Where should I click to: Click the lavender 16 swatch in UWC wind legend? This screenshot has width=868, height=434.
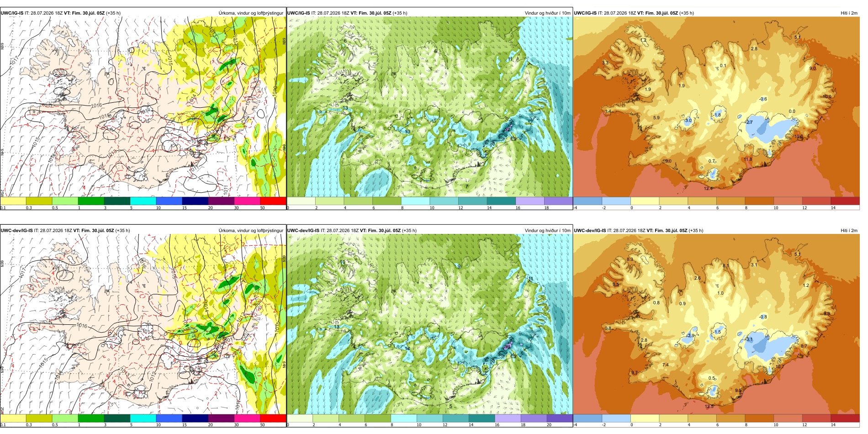529,201
